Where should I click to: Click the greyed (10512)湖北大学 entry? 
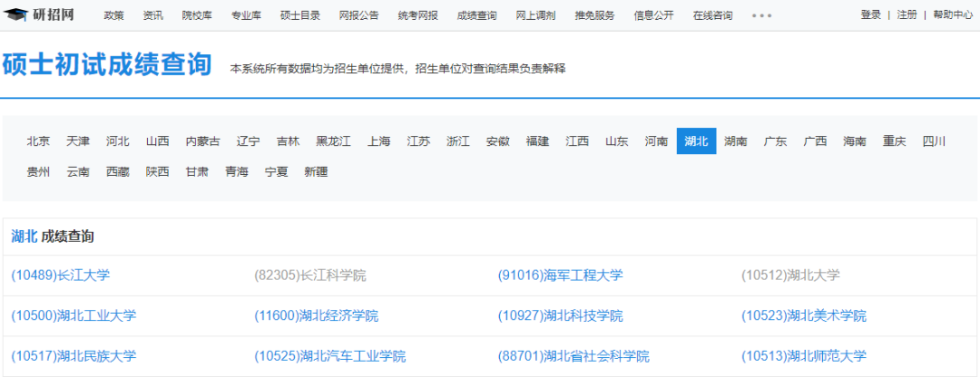[x=790, y=275]
